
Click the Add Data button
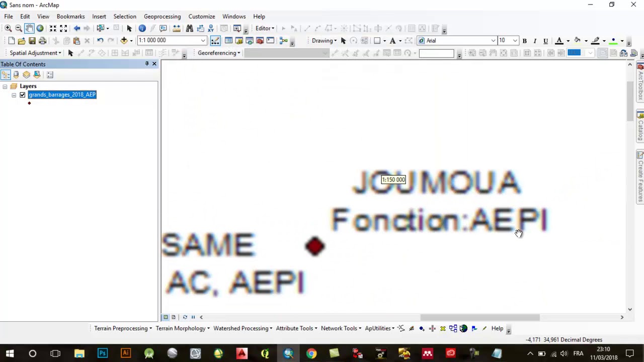coord(124,41)
